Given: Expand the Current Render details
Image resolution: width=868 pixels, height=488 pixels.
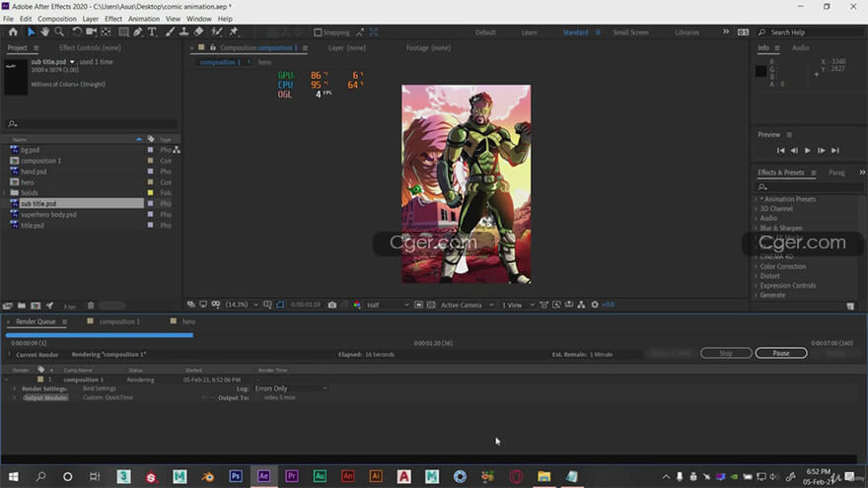Looking at the screenshot, I should pyautogui.click(x=9, y=355).
